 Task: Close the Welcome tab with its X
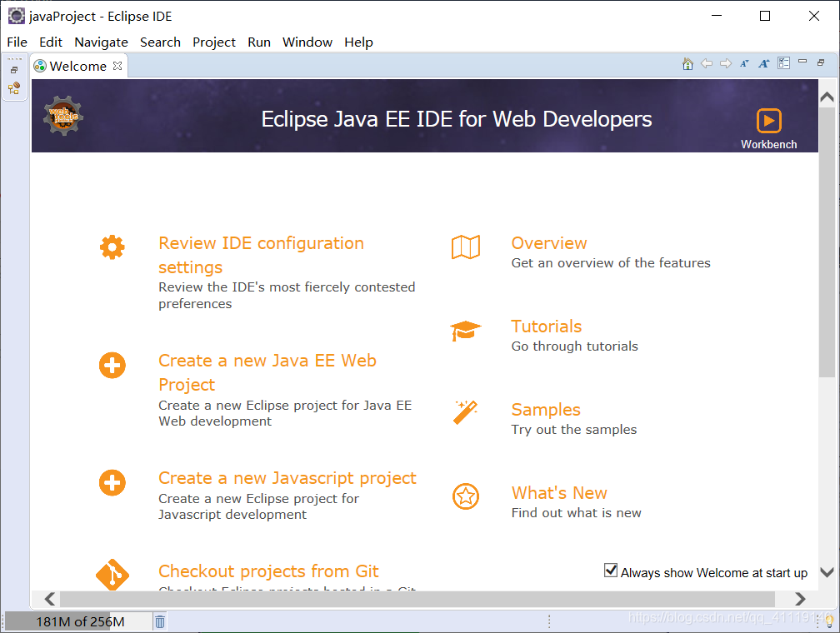coord(117,65)
